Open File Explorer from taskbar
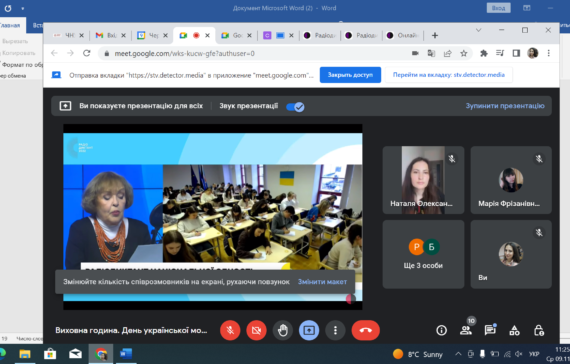Image resolution: width=570 pixels, height=364 pixels. pyautogui.click(x=25, y=354)
